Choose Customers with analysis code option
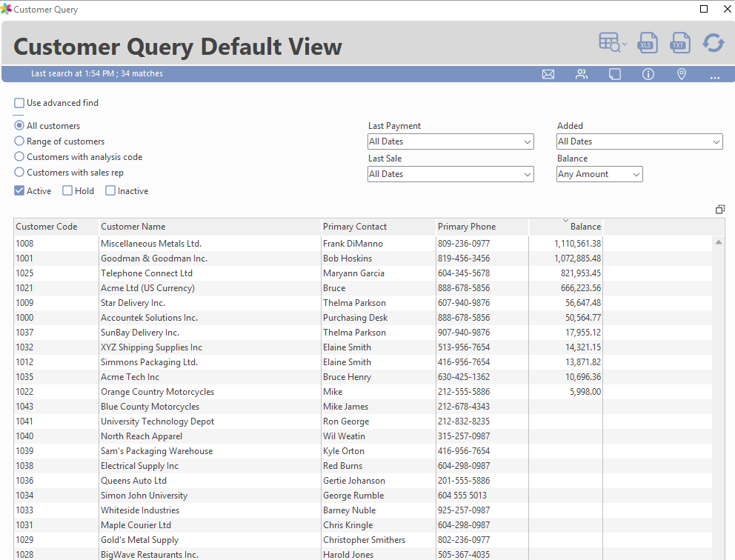Screen dimensions: 735x560 19,156
